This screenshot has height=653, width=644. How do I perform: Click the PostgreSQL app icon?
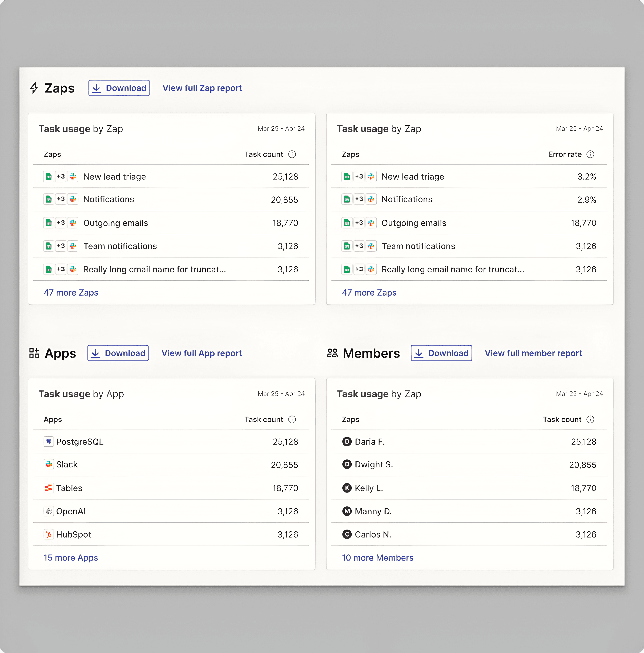point(49,441)
